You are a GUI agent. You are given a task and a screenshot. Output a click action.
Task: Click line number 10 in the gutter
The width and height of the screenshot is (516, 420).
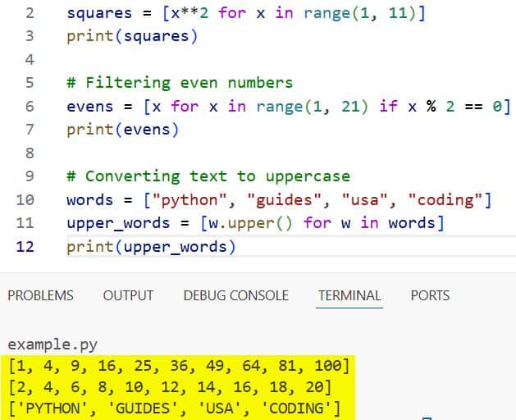[x=25, y=200]
